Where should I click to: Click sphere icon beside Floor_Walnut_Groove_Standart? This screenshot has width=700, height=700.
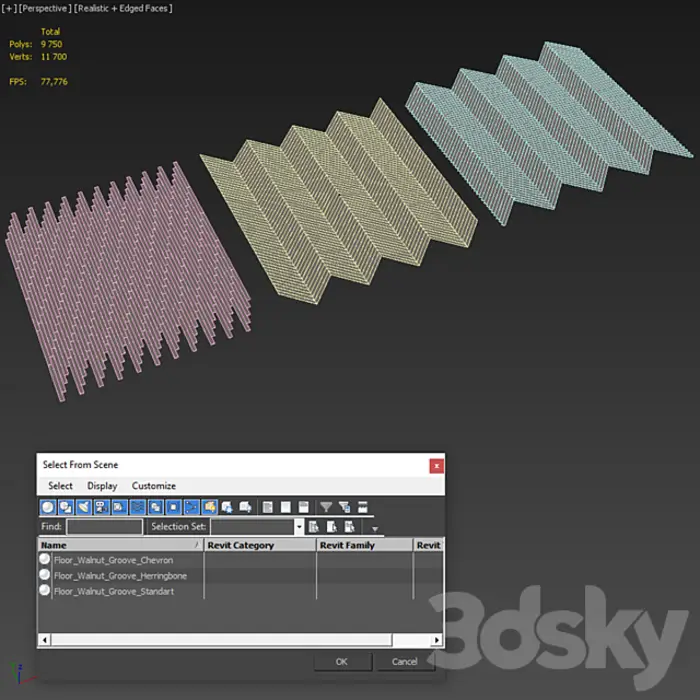coord(45,590)
